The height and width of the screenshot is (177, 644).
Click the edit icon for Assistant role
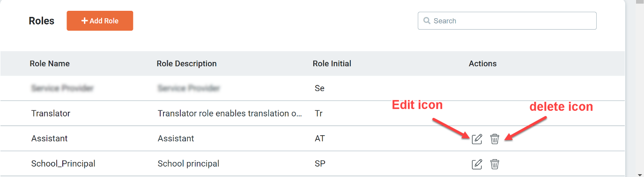point(477,139)
